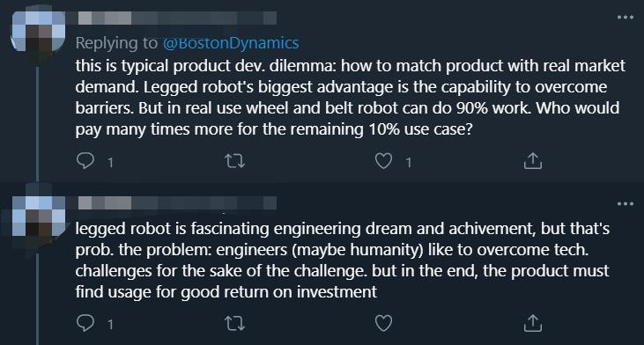Reply to the second tweet about engineering dream
644x345 pixels.
tap(85, 323)
